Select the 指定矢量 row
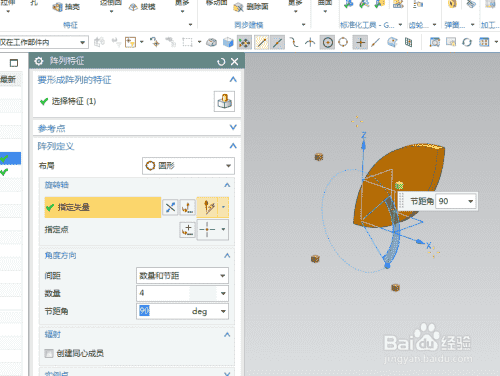The width and height of the screenshot is (500, 376). 103,207
